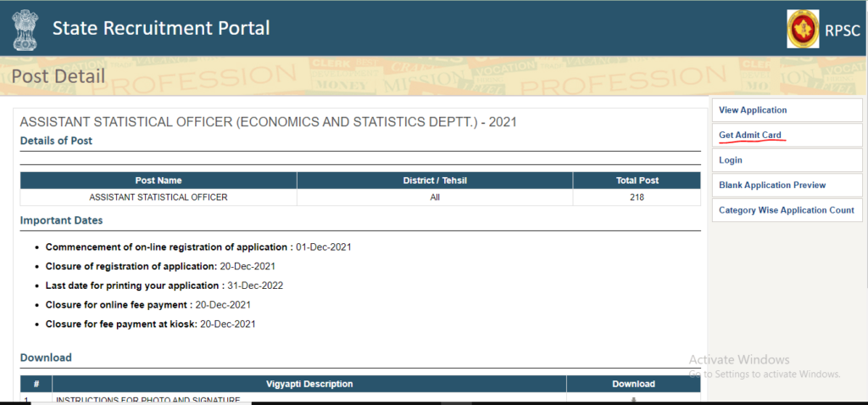Open Blank Application Preview
This screenshot has width=868, height=405.
click(771, 185)
